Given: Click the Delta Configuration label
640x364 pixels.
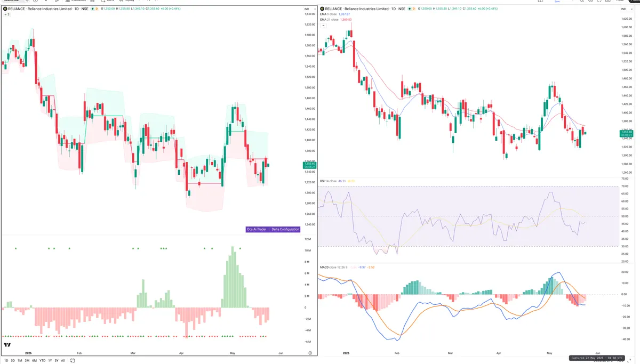Looking at the screenshot, I should pos(286,229).
